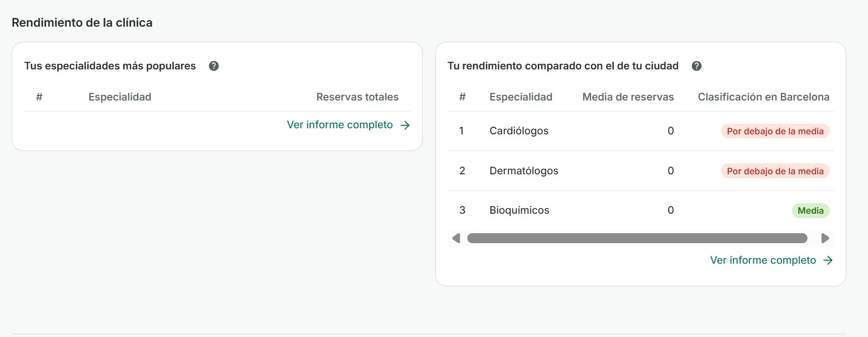868x337 pixels.
Task: Select the Cardiólogos row
Action: tap(519, 131)
